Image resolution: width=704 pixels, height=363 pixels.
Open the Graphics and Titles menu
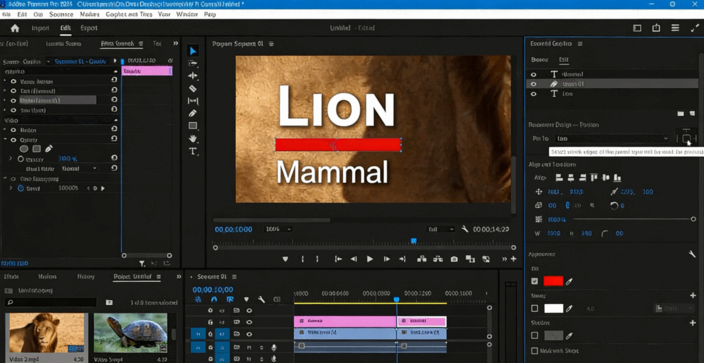pos(129,14)
